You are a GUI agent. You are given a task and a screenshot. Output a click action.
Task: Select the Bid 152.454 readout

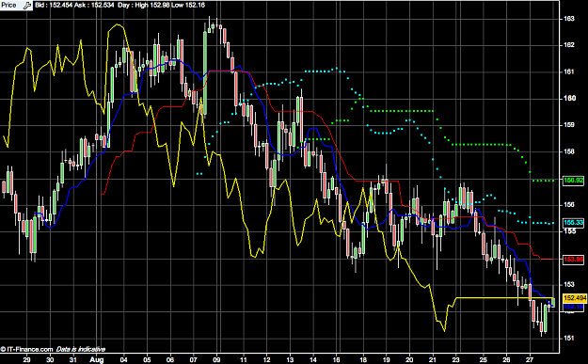(x=54, y=6)
